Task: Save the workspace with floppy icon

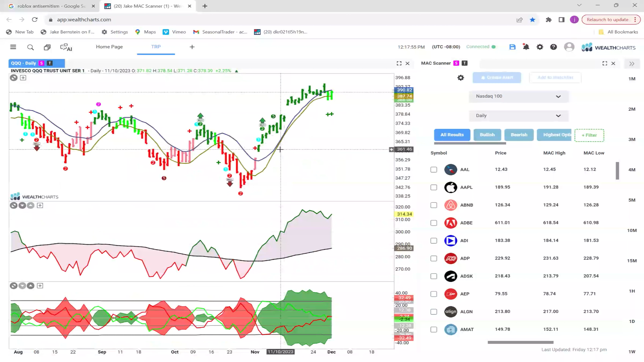Action: point(512,47)
